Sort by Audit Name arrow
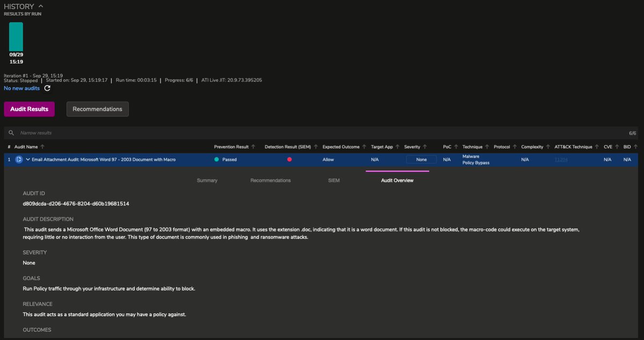 point(42,147)
